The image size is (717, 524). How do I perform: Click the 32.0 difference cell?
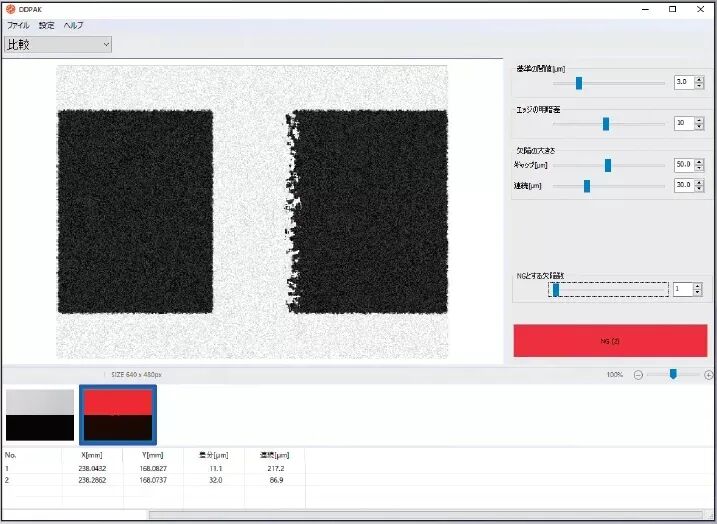pos(216,480)
